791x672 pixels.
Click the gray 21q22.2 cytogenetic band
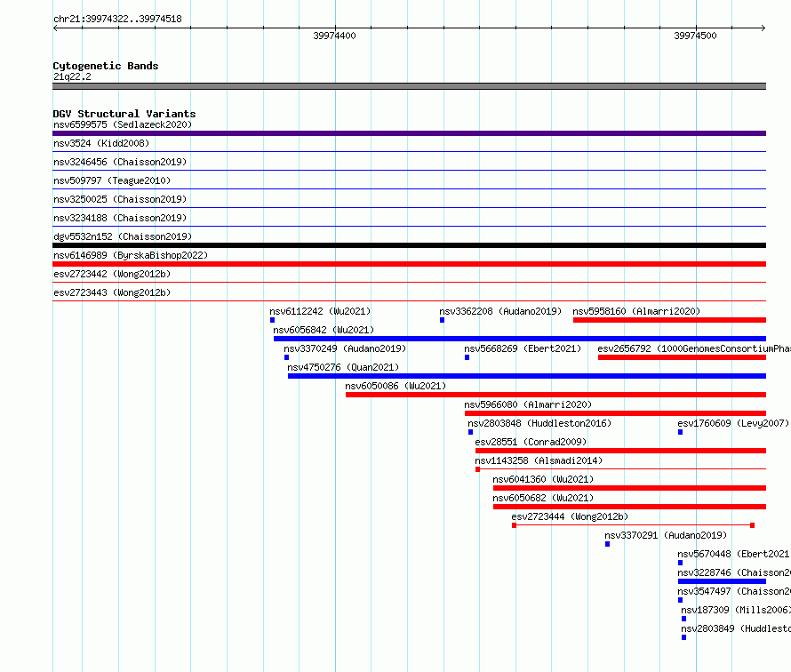click(409, 86)
